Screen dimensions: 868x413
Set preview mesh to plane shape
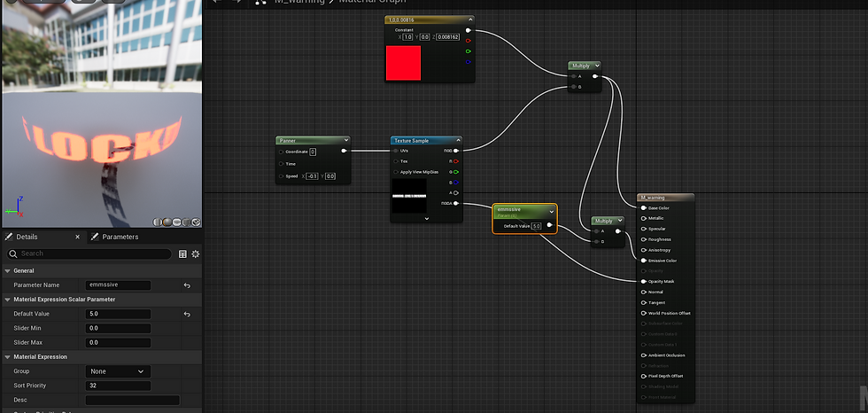176,222
